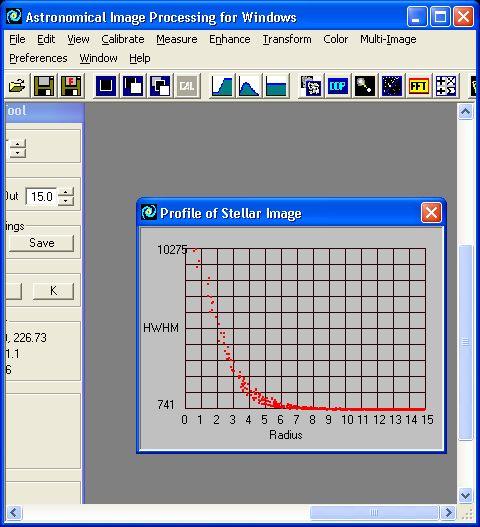Maximize the Astronomical Image Processing window
This screenshot has height=527, width=480.
pos(440,16)
